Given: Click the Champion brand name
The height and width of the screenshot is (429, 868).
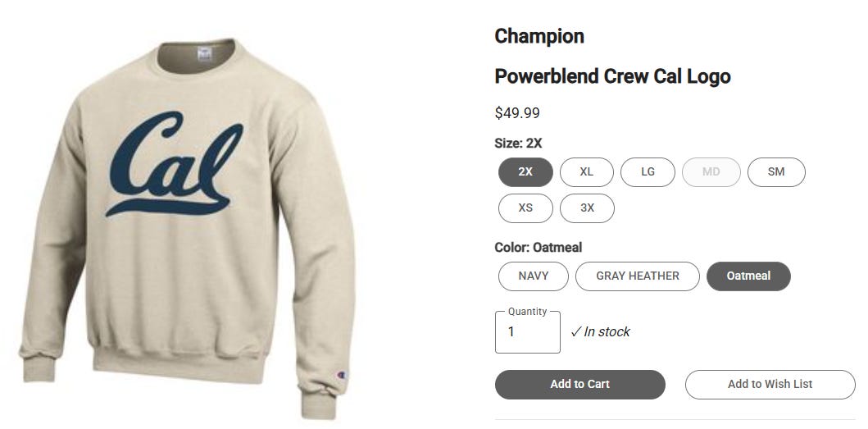Looking at the screenshot, I should [539, 36].
